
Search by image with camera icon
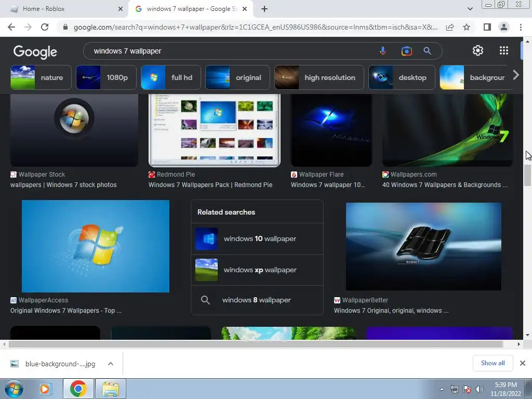click(x=406, y=51)
